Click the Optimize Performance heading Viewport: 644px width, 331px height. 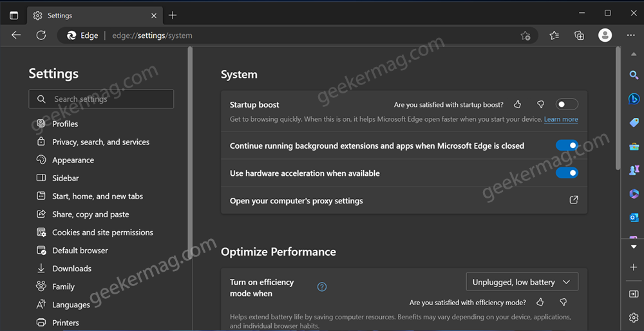(278, 251)
